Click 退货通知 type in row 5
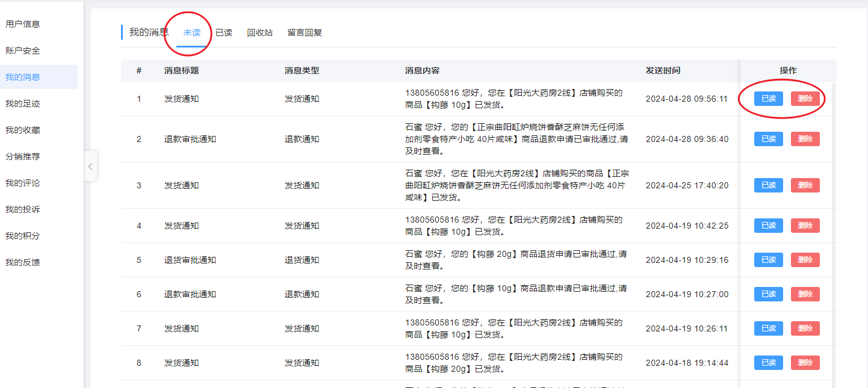This screenshot has width=868, height=388. [x=302, y=260]
